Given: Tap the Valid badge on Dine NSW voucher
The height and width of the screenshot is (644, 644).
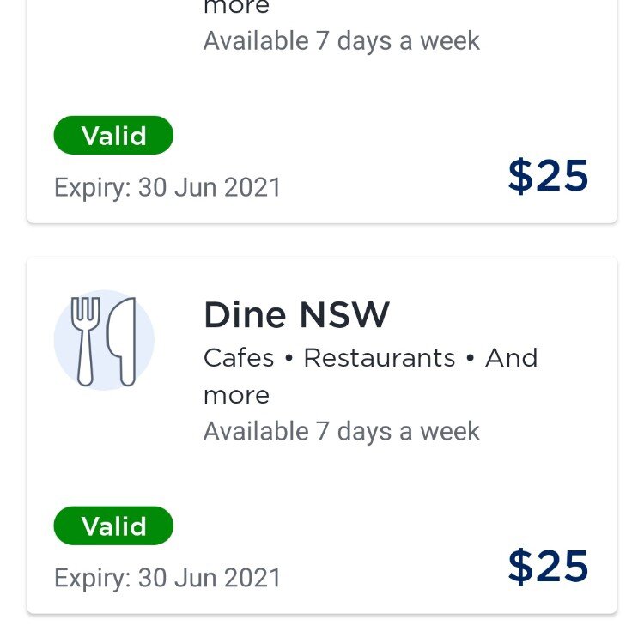Looking at the screenshot, I should click(113, 526).
